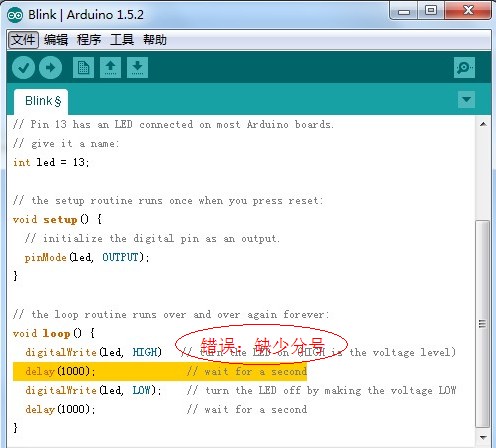This screenshot has height=448, width=496.
Task: Click the 'Blink | Arduino 1.5.2' title bar
Action: 86,15
